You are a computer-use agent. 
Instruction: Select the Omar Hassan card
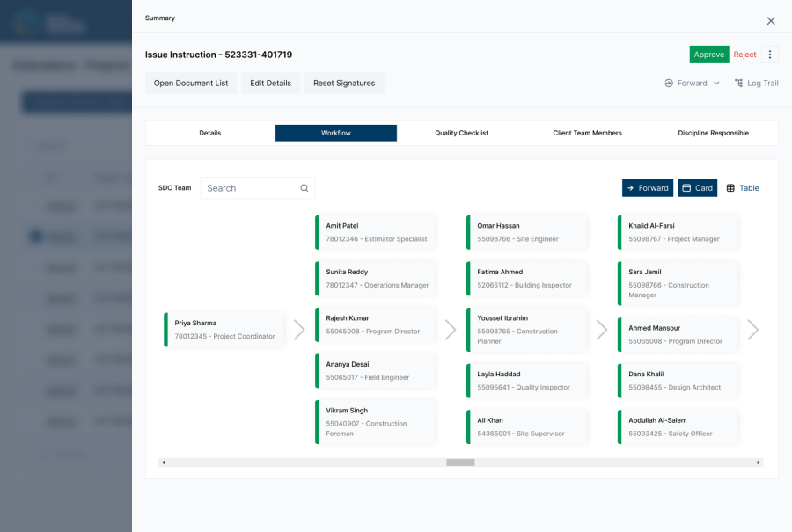click(526, 232)
